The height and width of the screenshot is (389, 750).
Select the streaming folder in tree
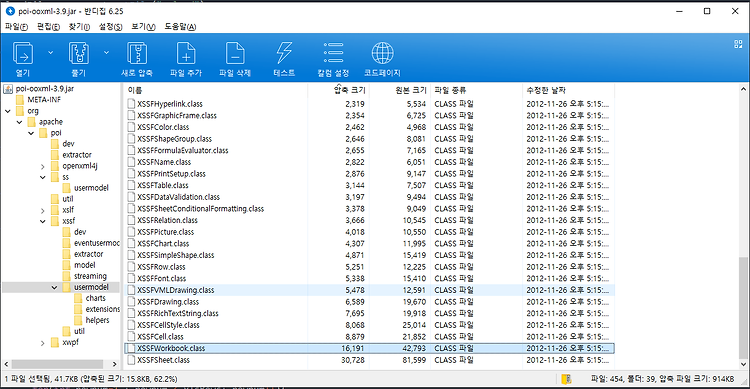point(90,276)
